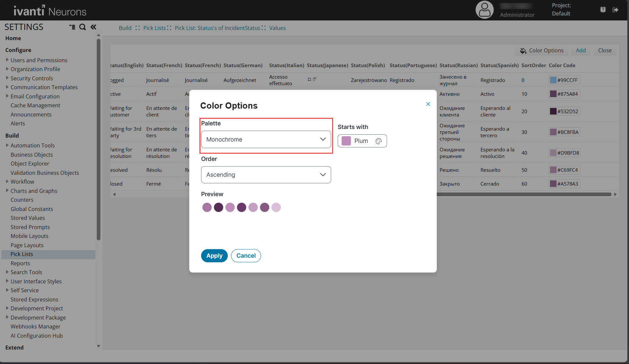The height and width of the screenshot is (364, 629).
Task: Click the first preview color circle
Action: coord(207,207)
